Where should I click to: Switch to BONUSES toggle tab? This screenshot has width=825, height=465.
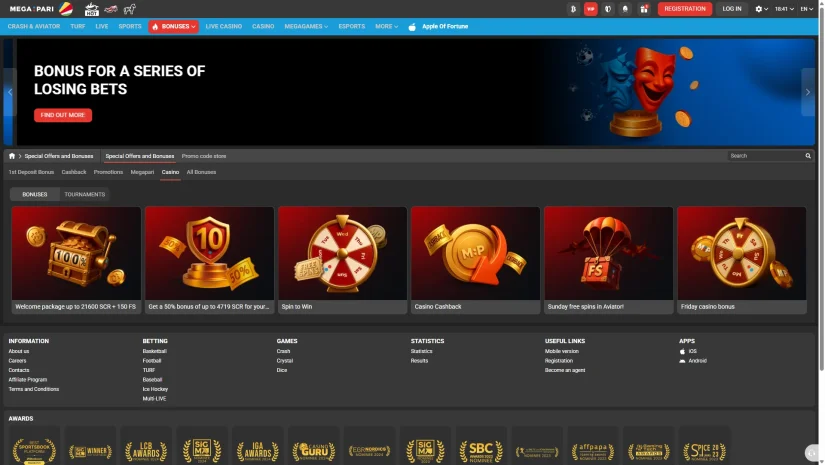35,194
